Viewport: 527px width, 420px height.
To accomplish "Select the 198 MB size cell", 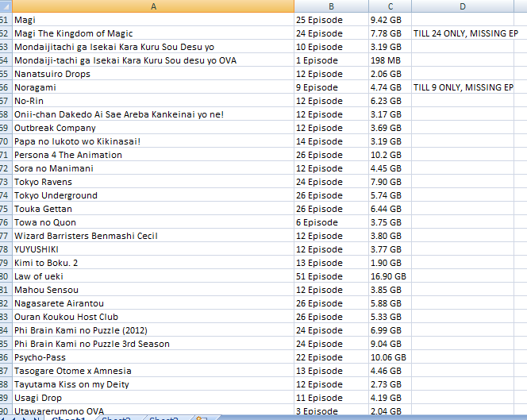I will 390,60.
